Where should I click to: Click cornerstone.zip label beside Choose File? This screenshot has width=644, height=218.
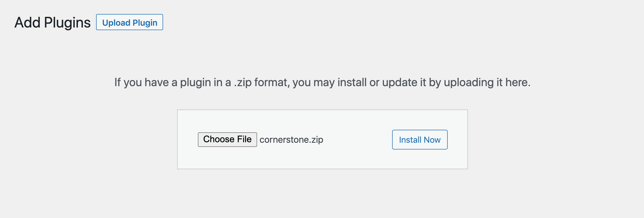tap(291, 140)
